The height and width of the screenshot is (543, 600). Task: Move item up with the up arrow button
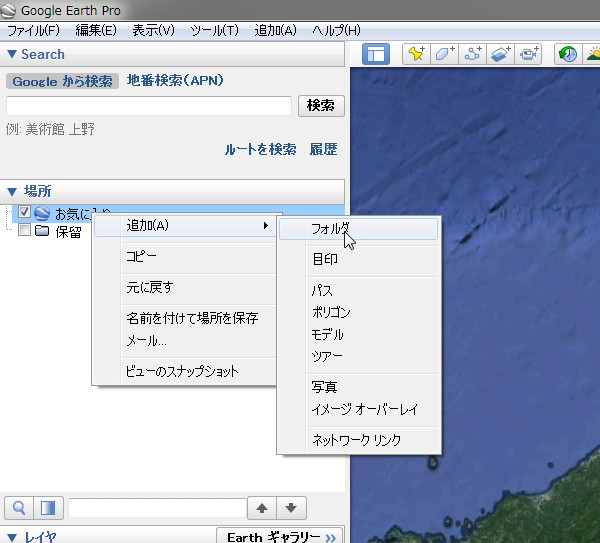click(262, 508)
